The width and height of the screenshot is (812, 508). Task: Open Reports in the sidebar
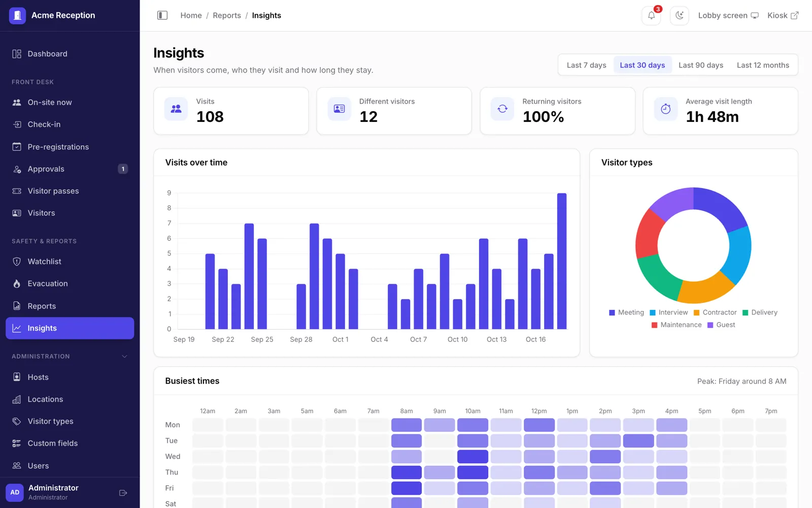coord(70,306)
